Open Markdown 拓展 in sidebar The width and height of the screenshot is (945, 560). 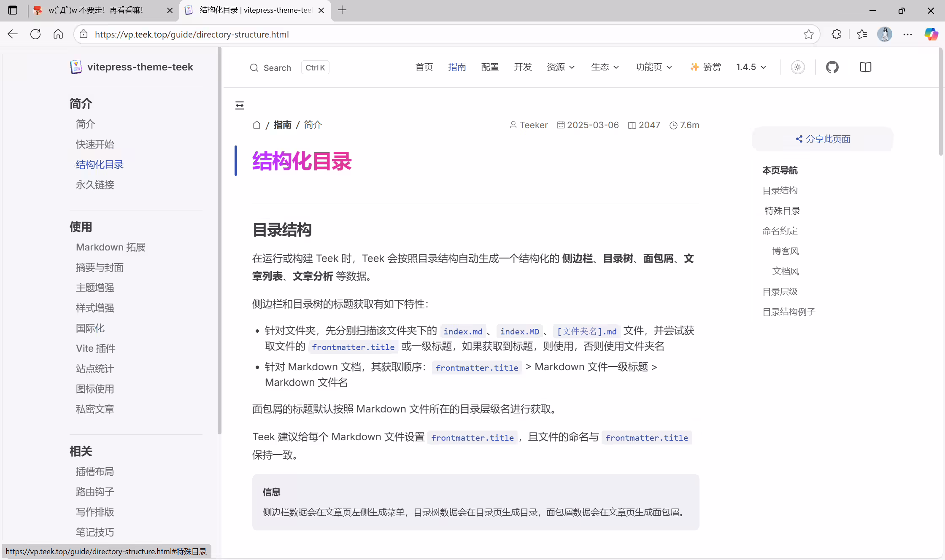111,247
